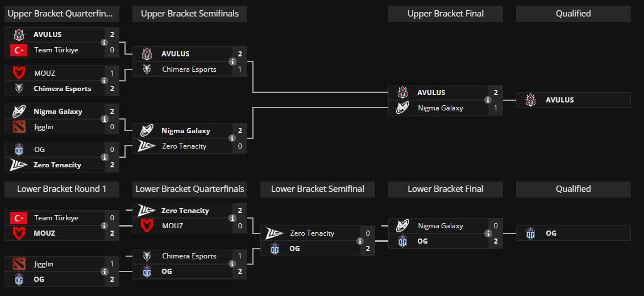The image size is (644, 296).
Task: Click the AVULUS logo in the upper Qualified slot
Action: pyautogui.click(x=531, y=100)
